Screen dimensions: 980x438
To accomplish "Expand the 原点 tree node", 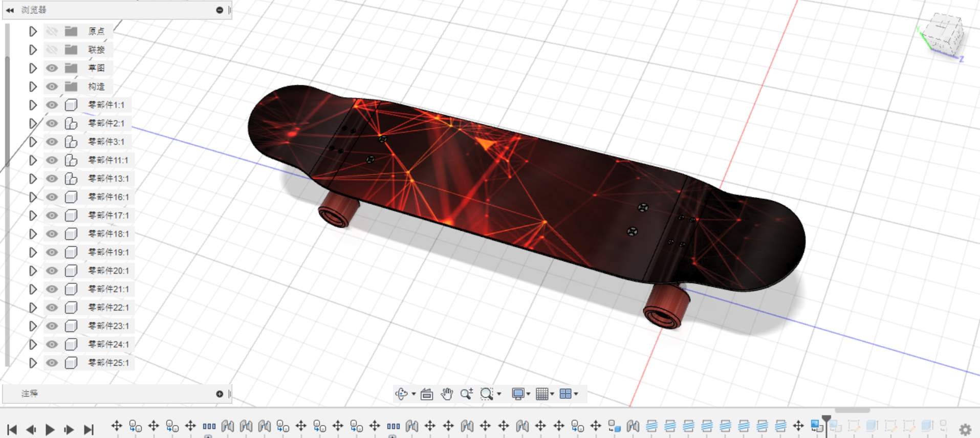I will [x=33, y=31].
